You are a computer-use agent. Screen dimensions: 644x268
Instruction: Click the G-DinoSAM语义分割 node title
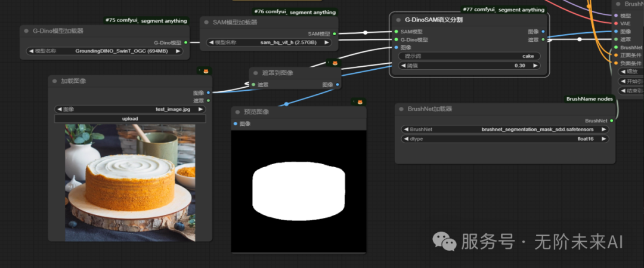tap(434, 20)
